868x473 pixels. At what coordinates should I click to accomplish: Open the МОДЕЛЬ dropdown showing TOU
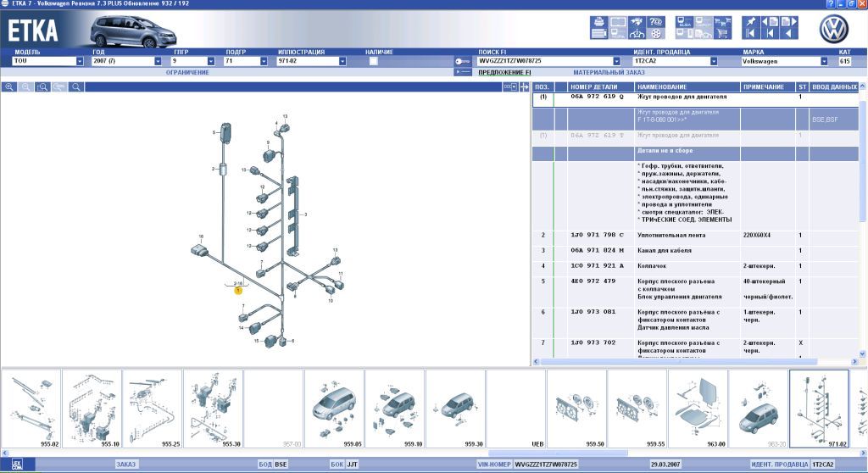point(80,62)
